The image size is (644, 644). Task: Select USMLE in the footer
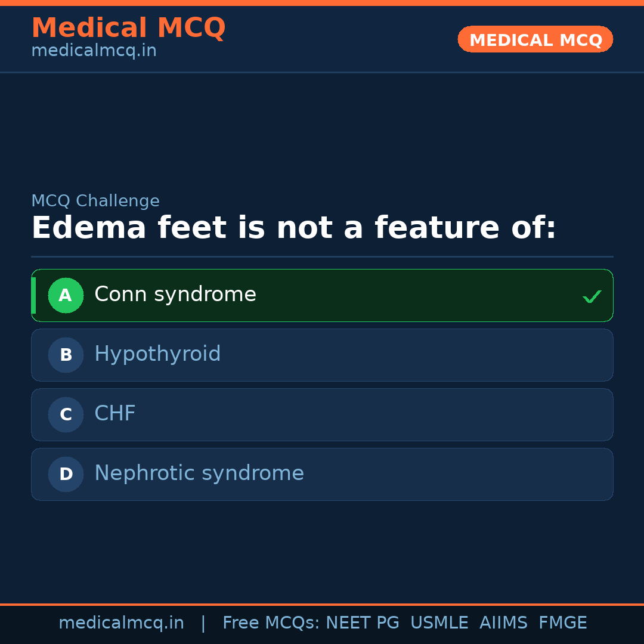(x=439, y=623)
